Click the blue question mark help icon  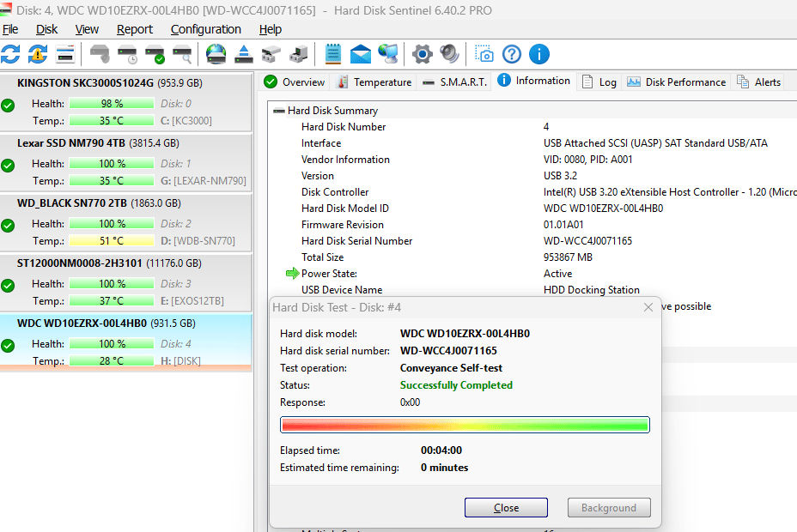pos(511,54)
